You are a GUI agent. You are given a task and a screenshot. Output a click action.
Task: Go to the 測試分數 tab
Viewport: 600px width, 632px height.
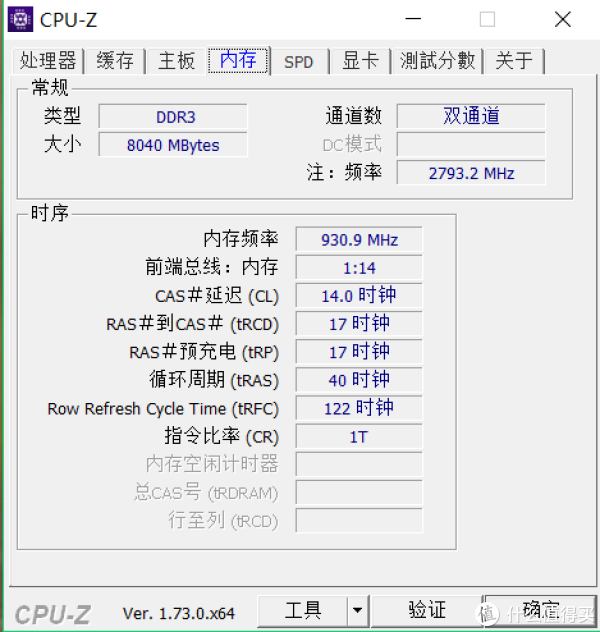(x=437, y=61)
